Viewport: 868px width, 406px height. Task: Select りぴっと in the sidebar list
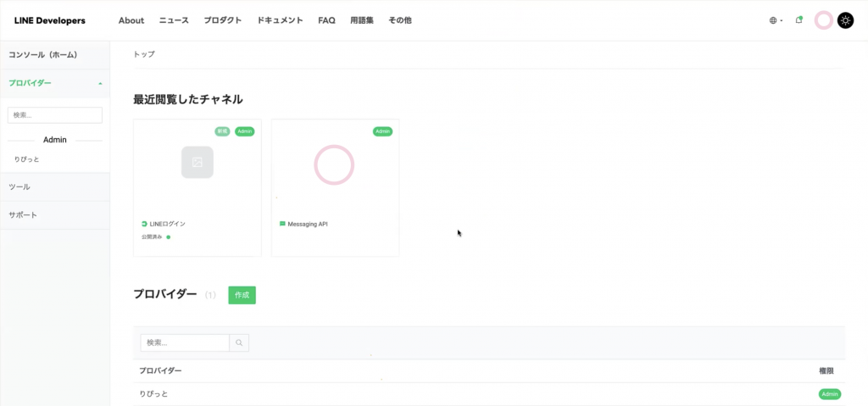point(26,159)
